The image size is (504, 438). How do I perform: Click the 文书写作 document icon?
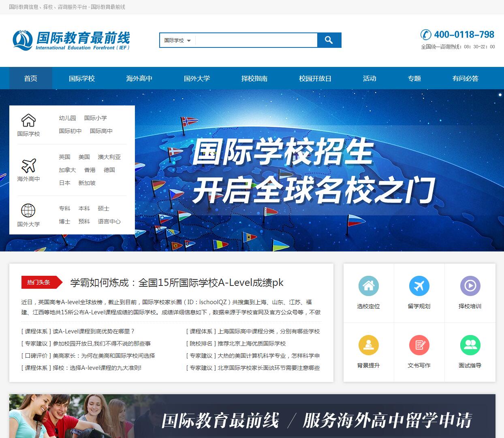pos(419,345)
